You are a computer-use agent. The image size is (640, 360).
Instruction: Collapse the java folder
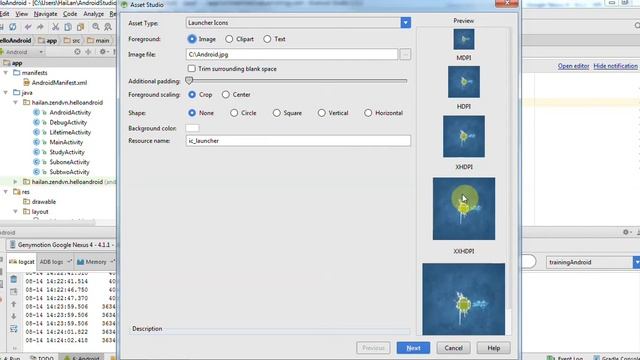pos(6,93)
